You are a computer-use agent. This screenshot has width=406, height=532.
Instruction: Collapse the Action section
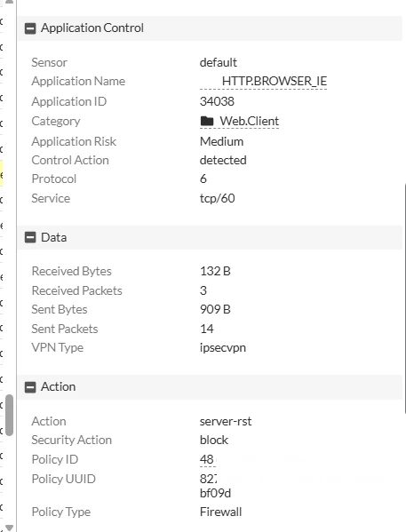(x=30, y=387)
